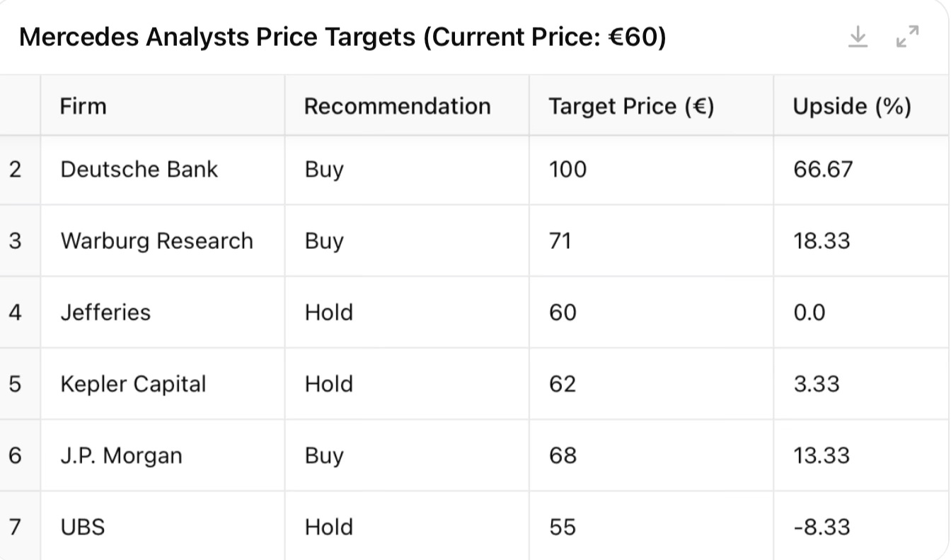Click the Upside (%) column header
The image size is (951, 560).
coord(852,106)
